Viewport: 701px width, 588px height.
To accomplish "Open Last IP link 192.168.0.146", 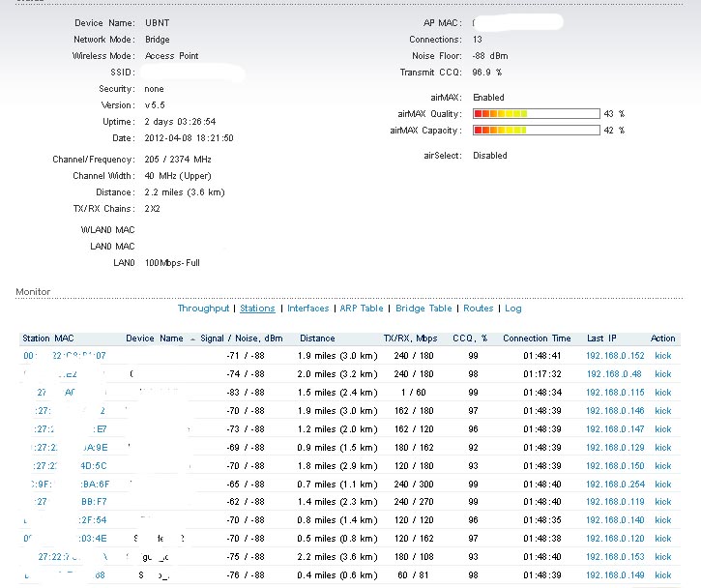I will [615, 411].
